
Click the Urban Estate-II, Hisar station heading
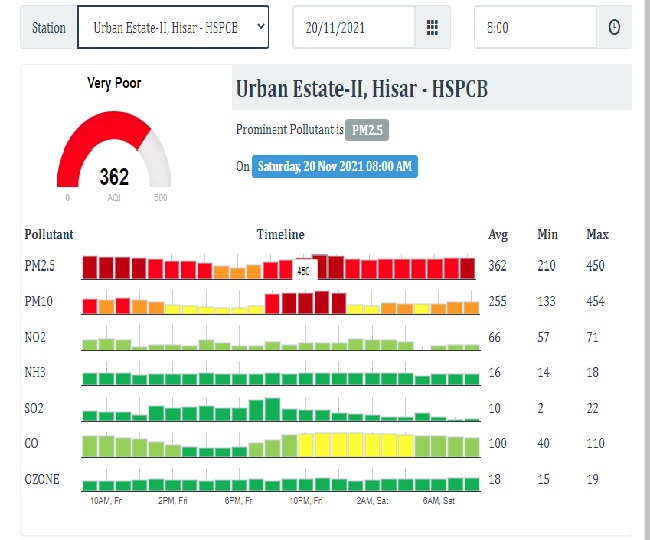click(x=362, y=89)
